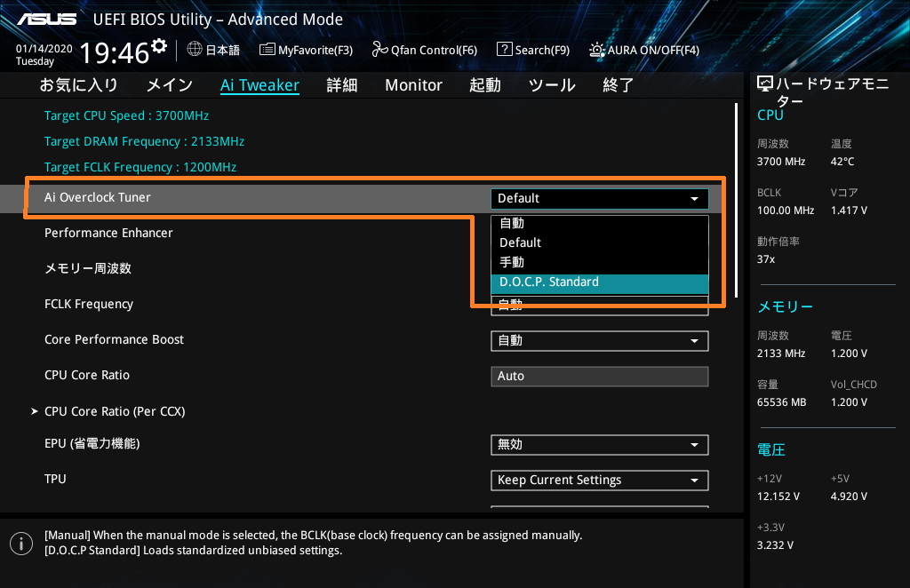This screenshot has width=910, height=588.
Task: Open the ツール tab
Action: tap(552, 85)
